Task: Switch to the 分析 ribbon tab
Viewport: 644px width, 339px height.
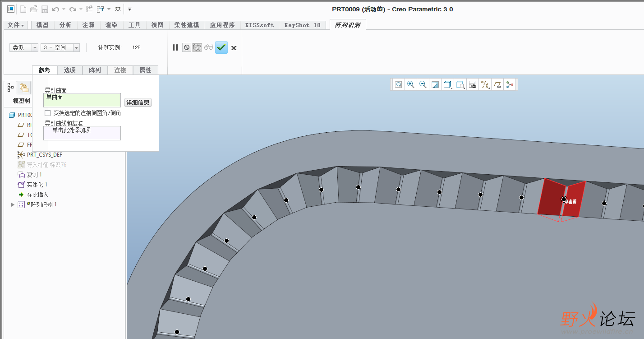Action: pyautogui.click(x=65, y=25)
